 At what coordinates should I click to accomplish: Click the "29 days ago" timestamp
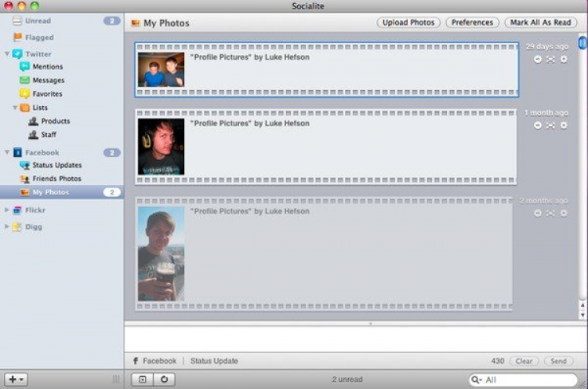[x=546, y=46]
